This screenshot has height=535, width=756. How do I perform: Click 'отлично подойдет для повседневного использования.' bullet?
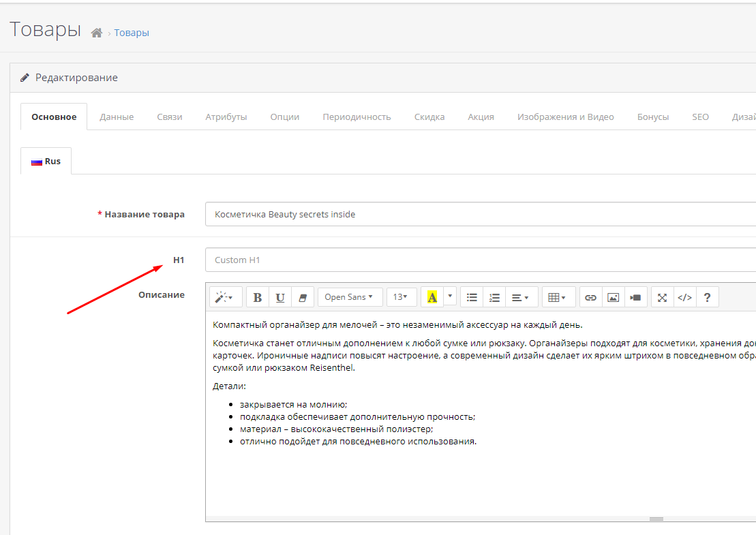coord(359,442)
